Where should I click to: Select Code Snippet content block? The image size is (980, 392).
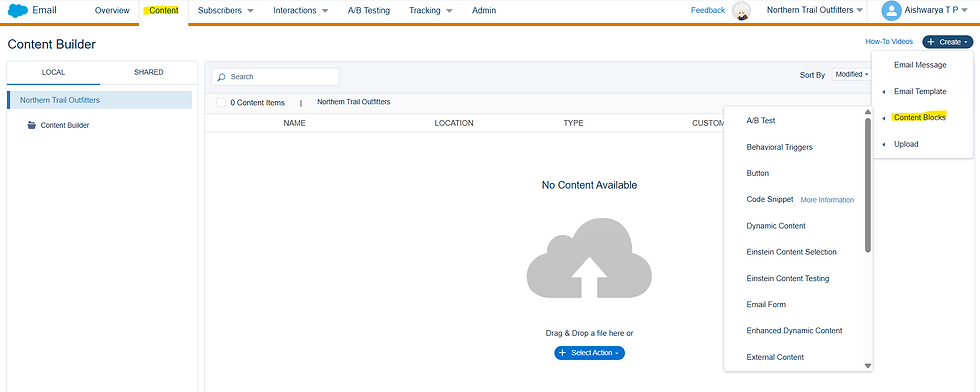pyautogui.click(x=769, y=199)
